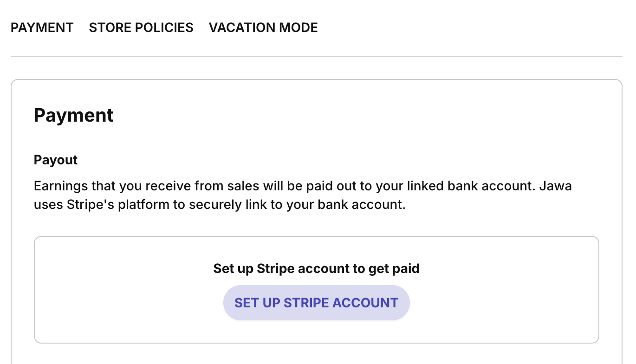Viewport: 636px width, 364px height.
Task: Click Set up Stripe account to get paid text
Action: 316,268
